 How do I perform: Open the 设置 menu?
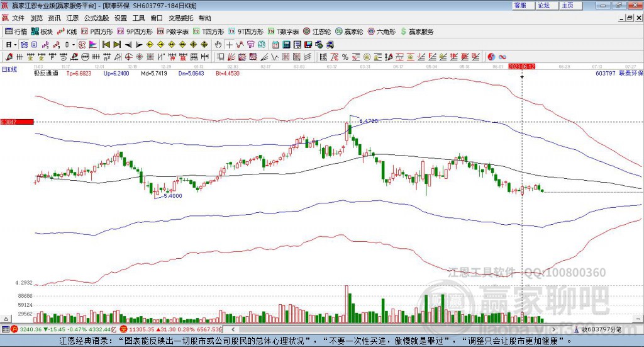pyautogui.click(x=121, y=18)
